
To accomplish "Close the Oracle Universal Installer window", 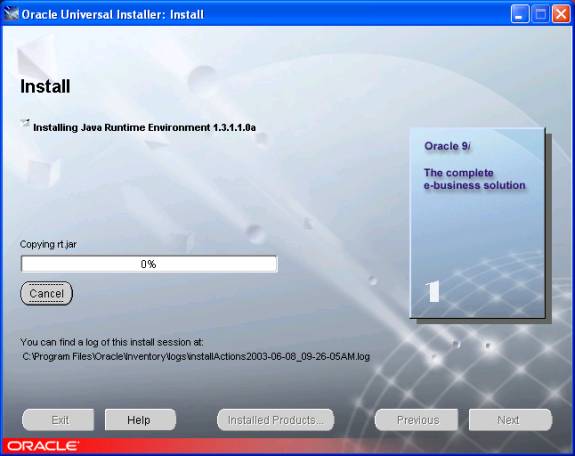I will (561, 14).
